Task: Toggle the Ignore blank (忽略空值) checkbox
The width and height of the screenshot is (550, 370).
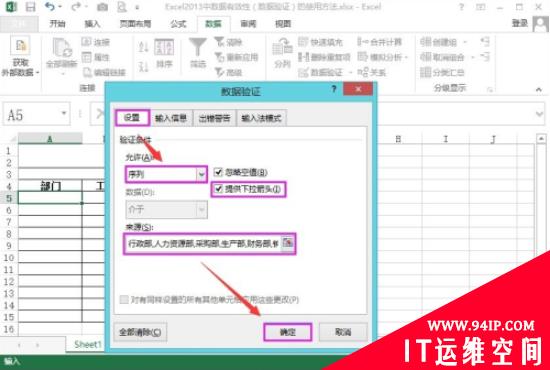Action: 218,172
